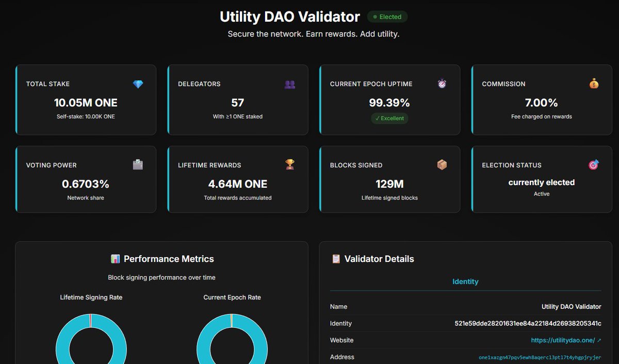Viewport: 619px width, 364px height.
Task: Click the Website row label
Action: (342, 340)
